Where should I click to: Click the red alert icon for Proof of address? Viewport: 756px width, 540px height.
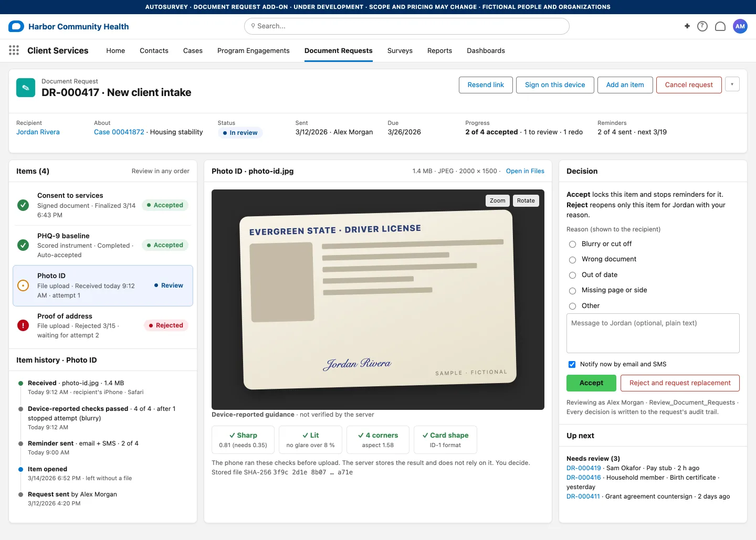click(23, 325)
